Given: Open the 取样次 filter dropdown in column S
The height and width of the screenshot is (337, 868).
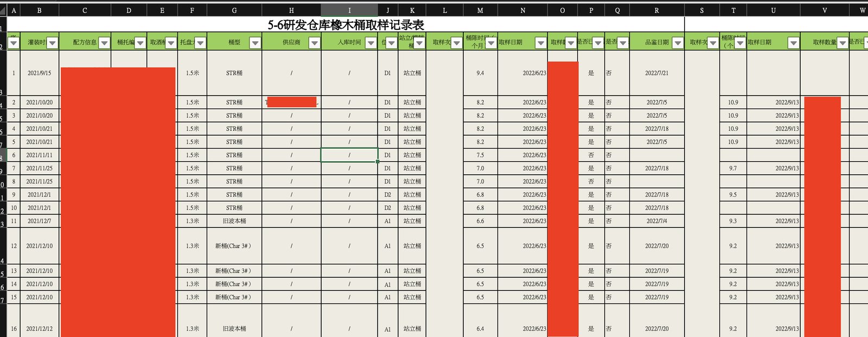Looking at the screenshot, I should 713,43.
